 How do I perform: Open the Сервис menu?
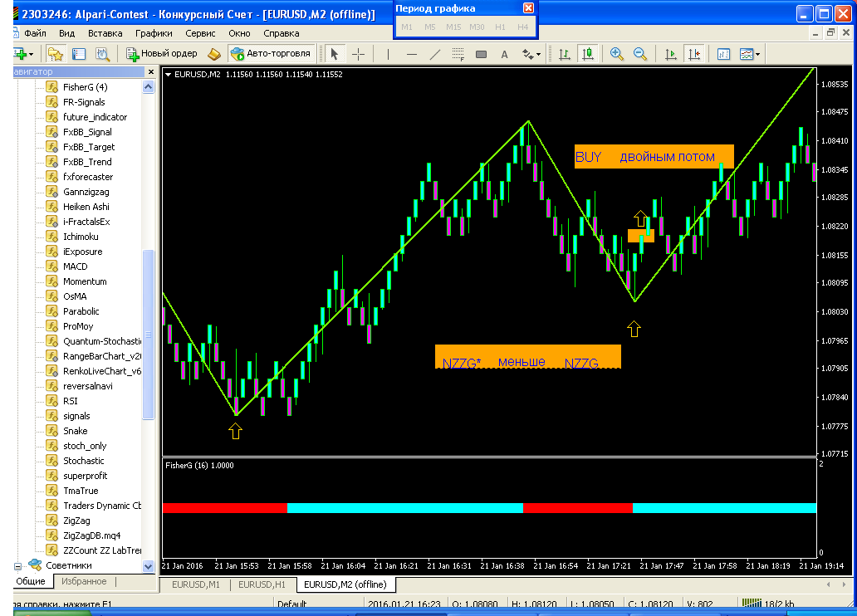point(200,33)
